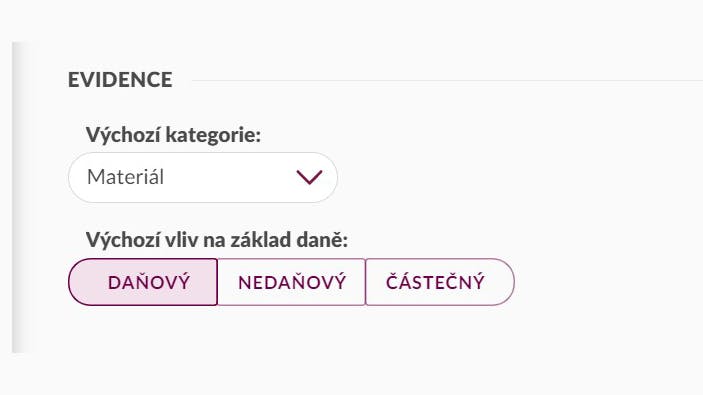Select the ČÁSTEČNÝ tax option
Screen dimensions: 703x395
point(440,282)
